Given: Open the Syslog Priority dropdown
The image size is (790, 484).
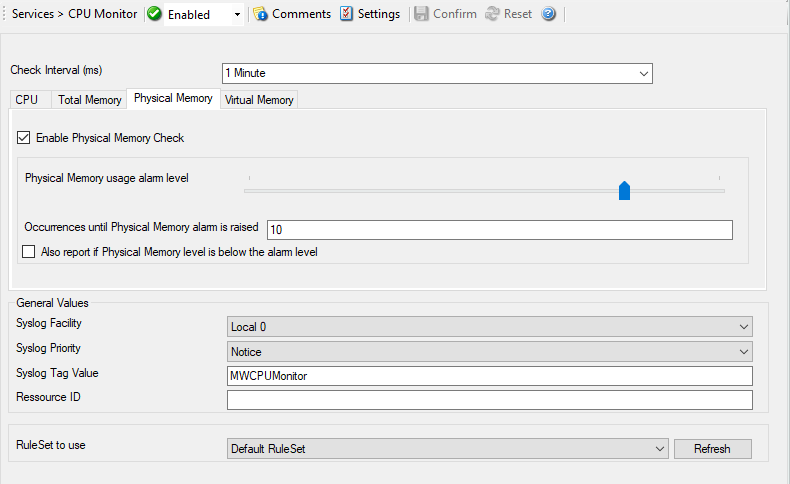Looking at the screenshot, I should click(742, 351).
